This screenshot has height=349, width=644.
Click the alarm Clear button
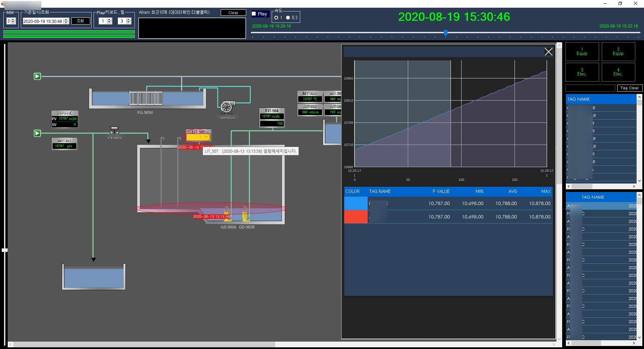pyautogui.click(x=233, y=13)
